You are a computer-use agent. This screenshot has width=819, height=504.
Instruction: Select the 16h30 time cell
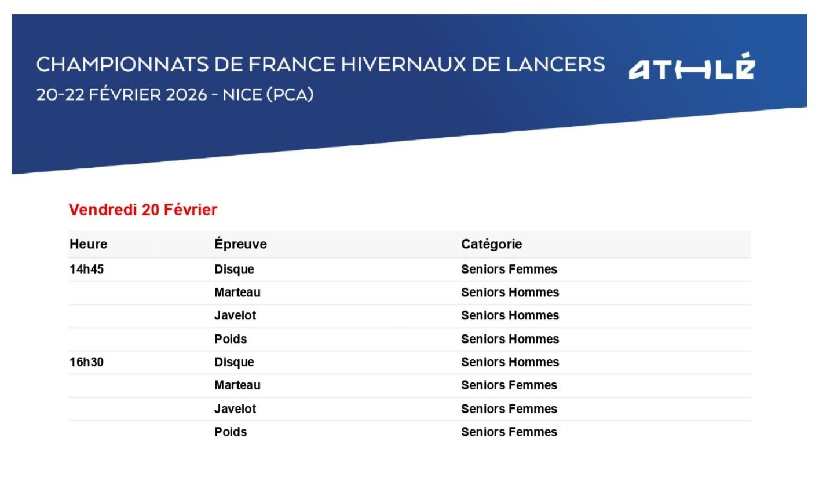coord(86,362)
